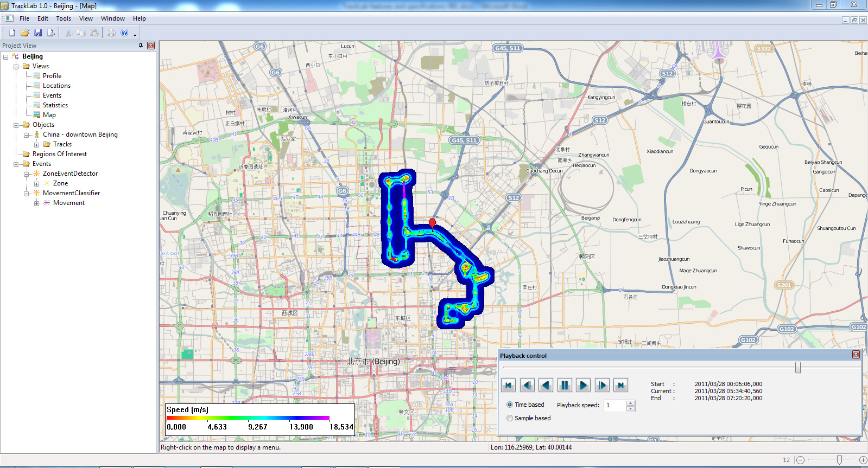Increase playback speed with the up arrow
This screenshot has height=468, width=868.
[x=630, y=403]
